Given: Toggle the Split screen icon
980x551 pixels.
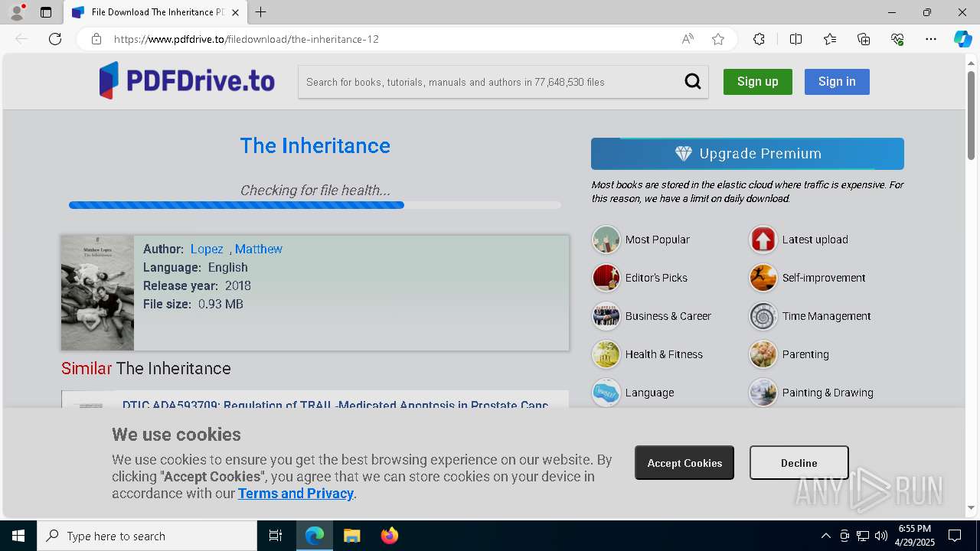Looking at the screenshot, I should [x=795, y=39].
